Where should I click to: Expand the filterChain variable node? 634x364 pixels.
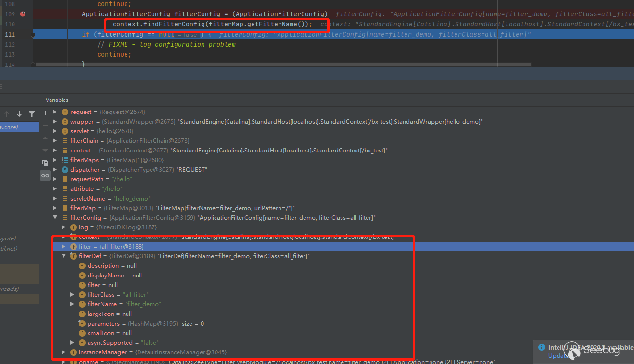pos(55,141)
